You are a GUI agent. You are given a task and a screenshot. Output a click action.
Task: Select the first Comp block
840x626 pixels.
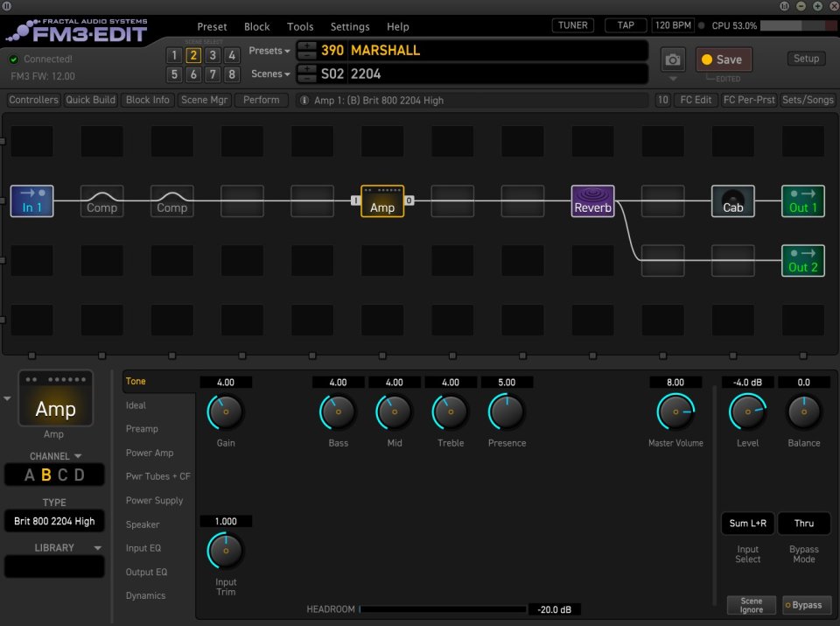101,200
